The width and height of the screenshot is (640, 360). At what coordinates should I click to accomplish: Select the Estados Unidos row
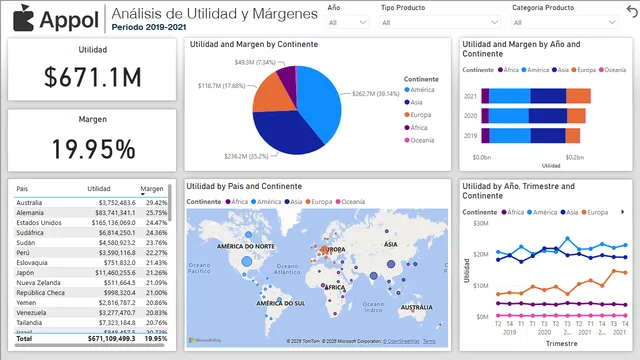(x=91, y=222)
